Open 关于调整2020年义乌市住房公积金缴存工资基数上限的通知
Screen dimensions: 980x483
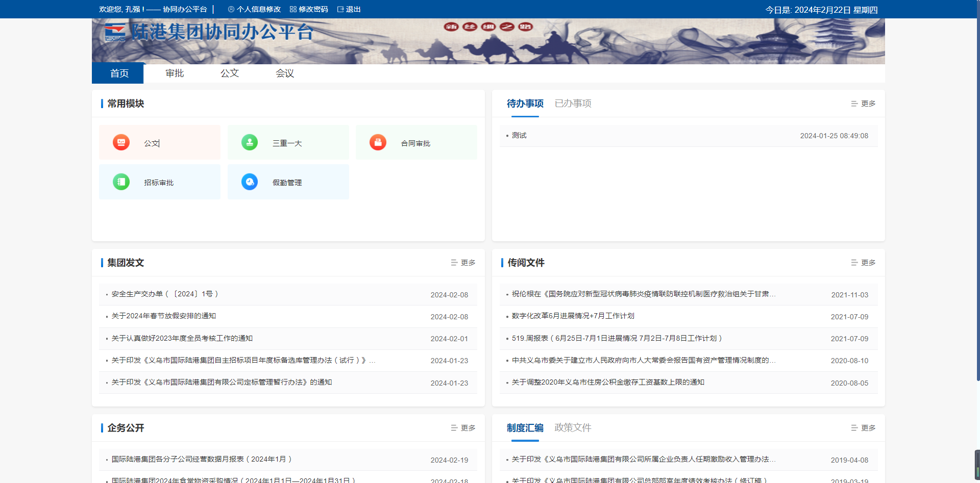(608, 383)
